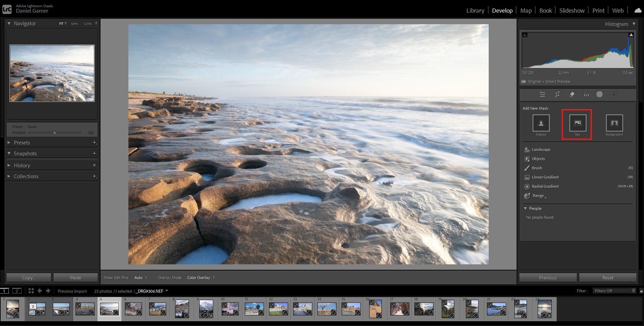
Task: Click the Previous button
Action: coord(548,278)
